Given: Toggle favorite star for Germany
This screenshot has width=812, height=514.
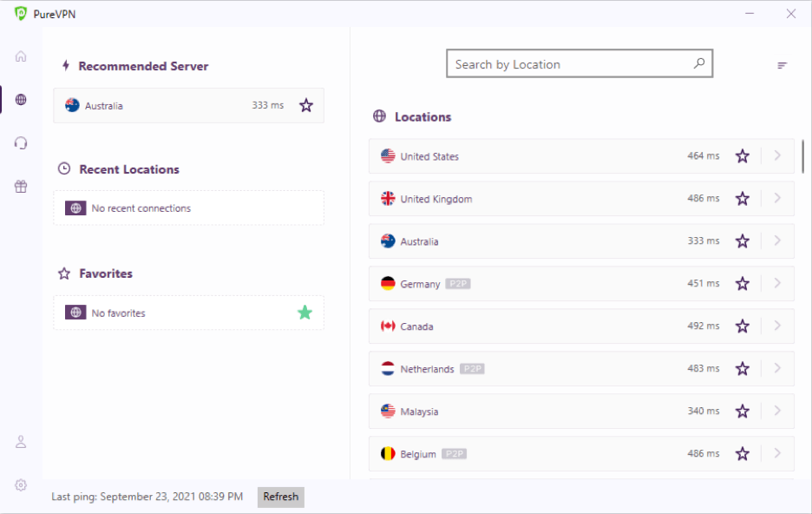Looking at the screenshot, I should pyautogui.click(x=743, y=283).
